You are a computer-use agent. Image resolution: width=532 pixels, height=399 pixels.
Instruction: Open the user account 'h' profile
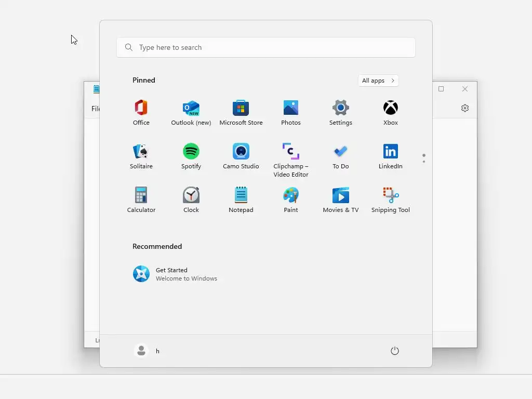tap(147, 351)
